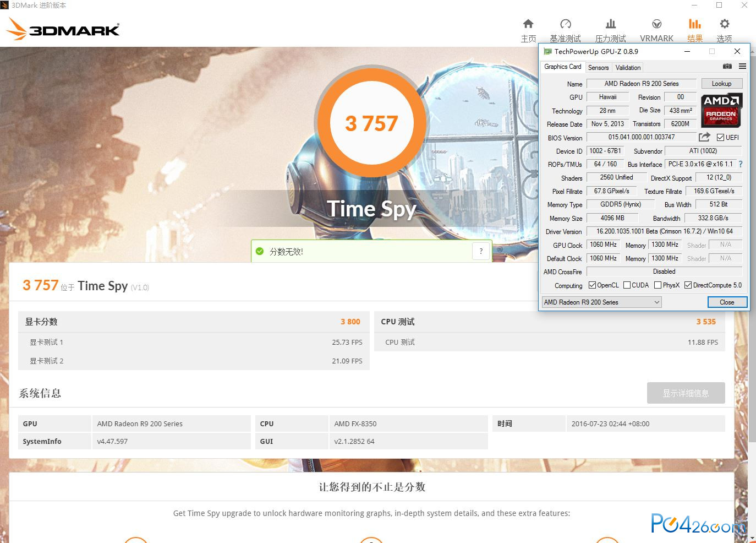Screen dimensions: 756x543
Task: Toggle the CUDA checkbox
Action: (627, 285)
